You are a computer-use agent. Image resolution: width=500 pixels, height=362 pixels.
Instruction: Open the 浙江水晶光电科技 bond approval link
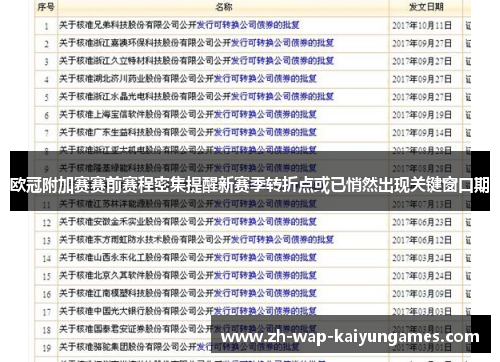[196, 97]
